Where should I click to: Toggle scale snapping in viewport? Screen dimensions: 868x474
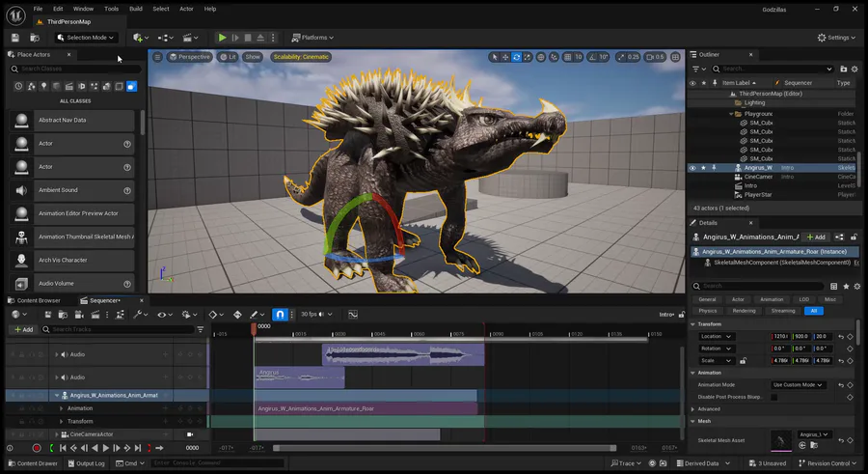(620, 57)
